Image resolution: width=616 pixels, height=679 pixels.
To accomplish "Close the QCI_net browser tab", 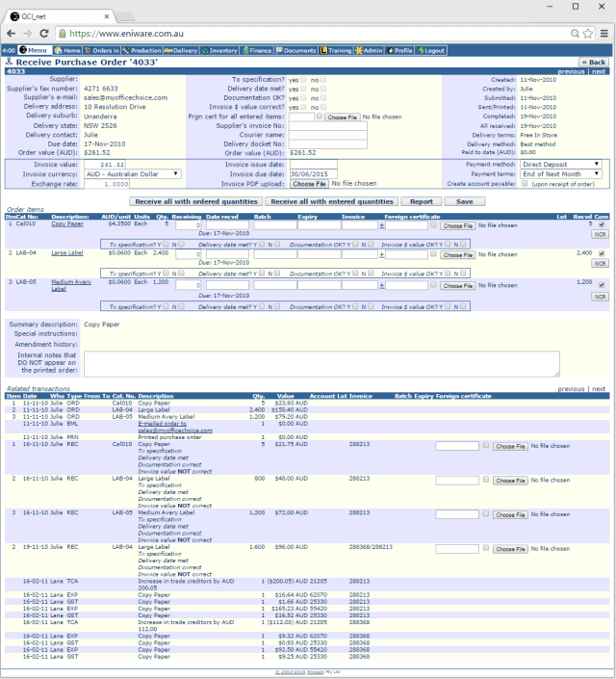I will 107,16.
